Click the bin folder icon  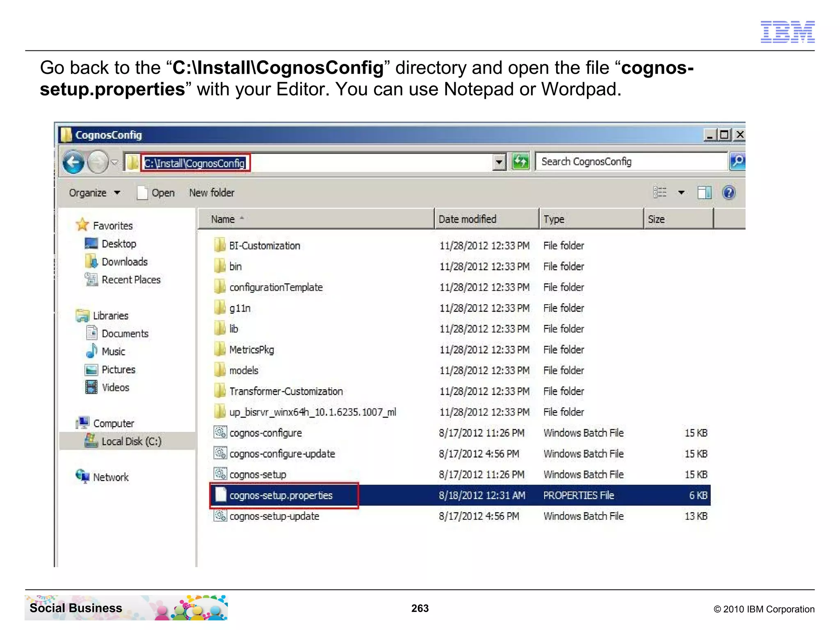(x=220, y=266)
